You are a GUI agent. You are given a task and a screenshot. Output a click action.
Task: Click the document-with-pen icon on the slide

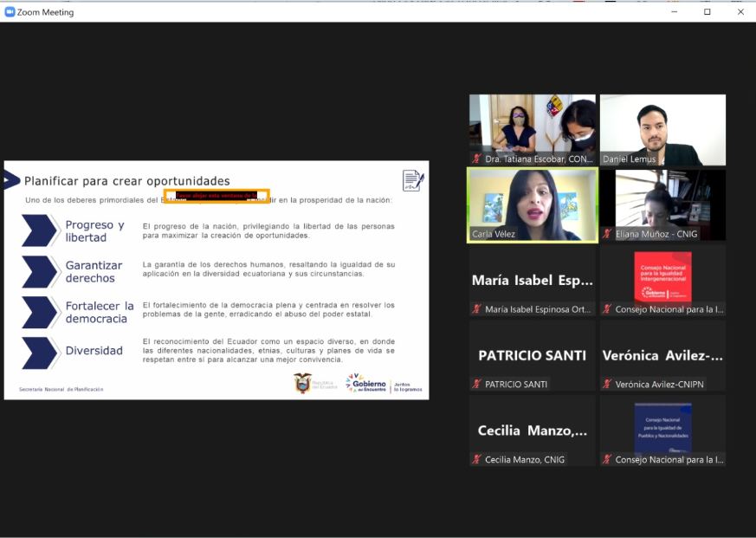click(x=413, y=180)
